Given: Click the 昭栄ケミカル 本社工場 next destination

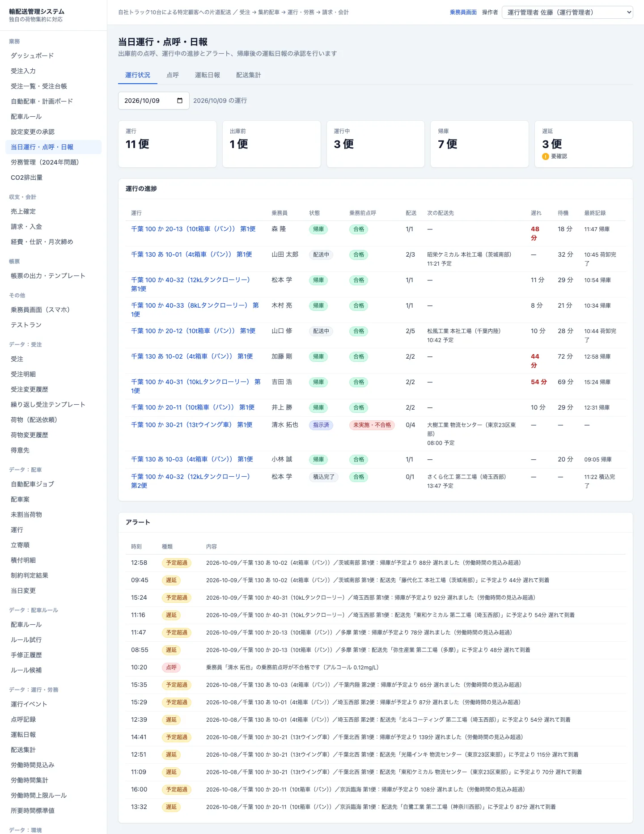Looking at the screenshot, I should (469, 254).
